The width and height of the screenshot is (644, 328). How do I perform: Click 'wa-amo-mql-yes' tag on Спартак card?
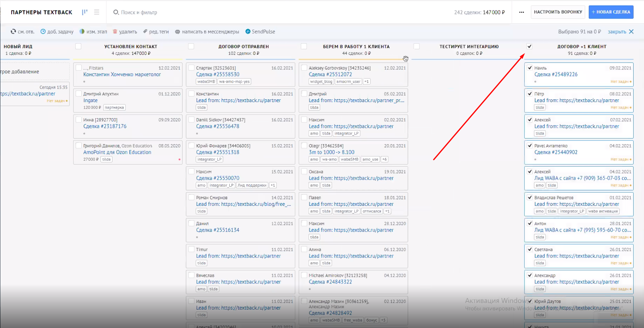click(x=234, y=81)
